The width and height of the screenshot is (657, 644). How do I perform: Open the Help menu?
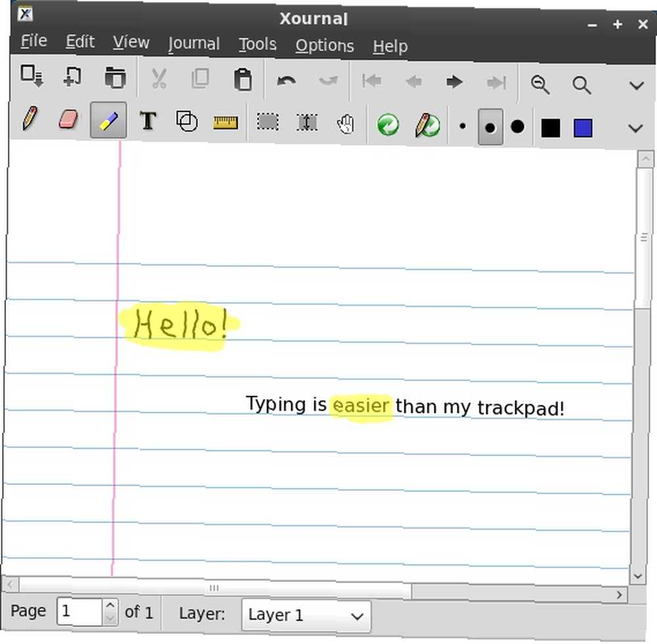coord(390,47)
